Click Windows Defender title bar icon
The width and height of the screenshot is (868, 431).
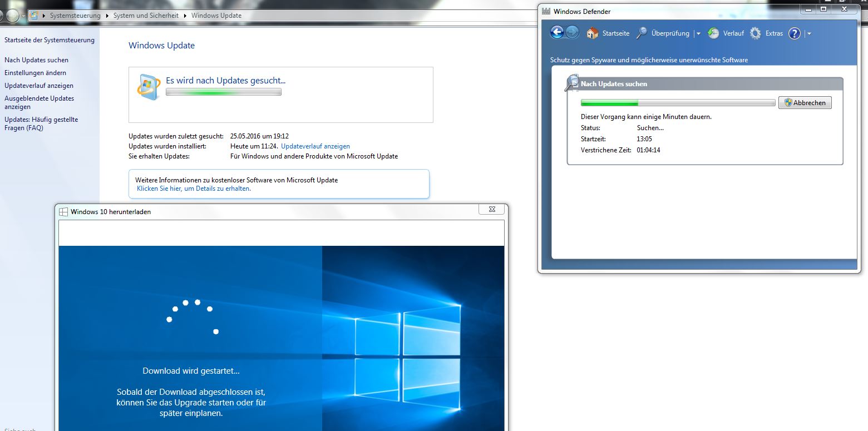[546, 11]
